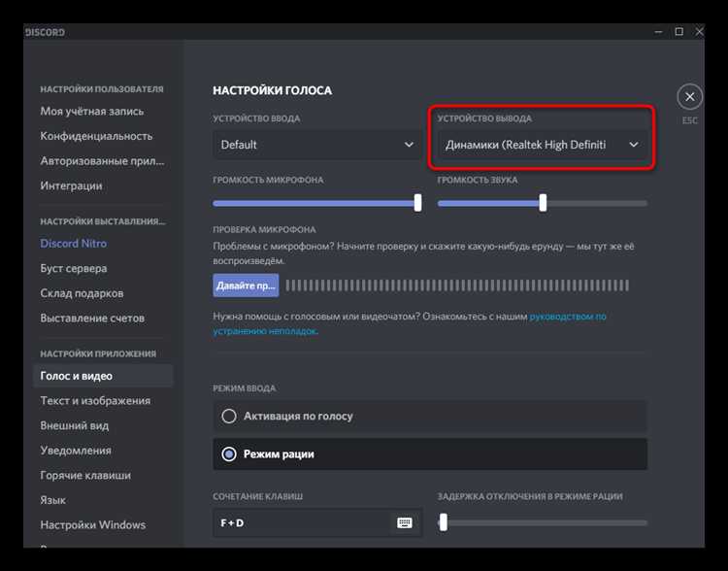Click the НАСТРОЙКИ ГОЛОСА heading
Image resolution: width=728 pixels, height=571 pixels.
tap(272, 90)
